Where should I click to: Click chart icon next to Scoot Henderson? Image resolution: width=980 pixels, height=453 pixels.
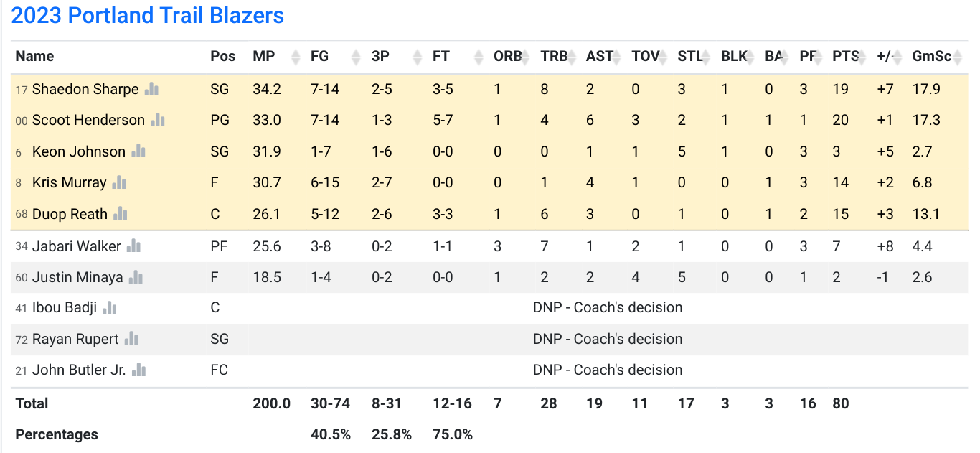tap(158, 120)
